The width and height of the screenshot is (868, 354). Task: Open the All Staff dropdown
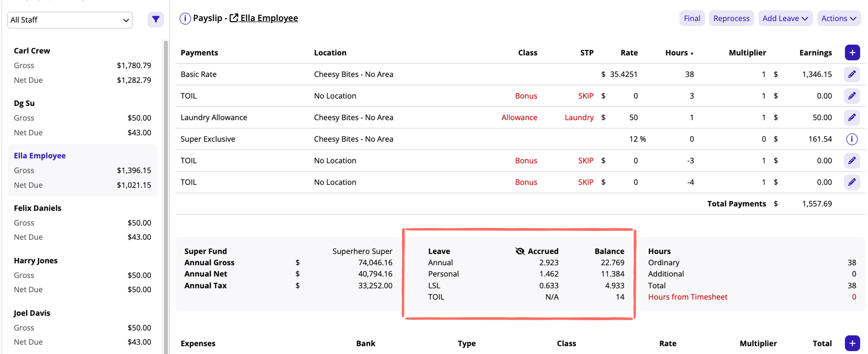70,20
